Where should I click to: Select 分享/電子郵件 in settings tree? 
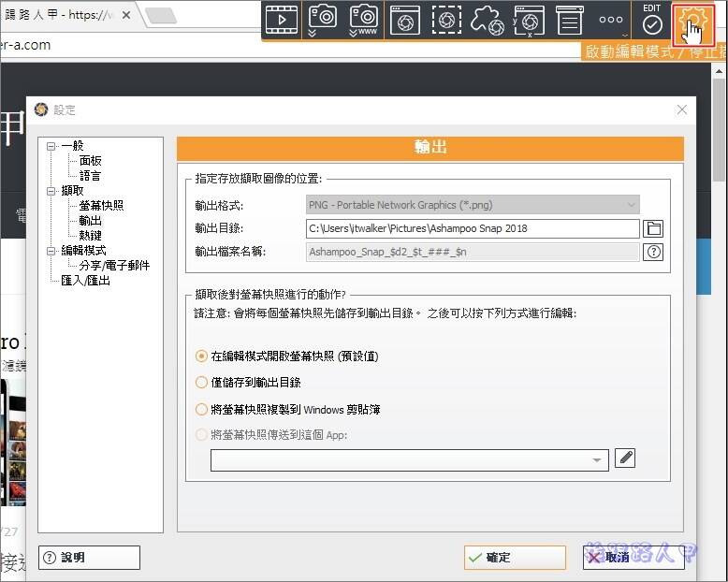point(114,266)
